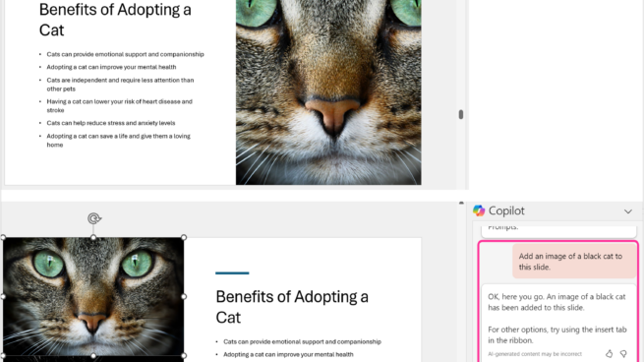The height and width of the screenshot is (362, 644).
Task: Click the upper-slide bullet 'Cats can provide emotional support and companionship'
Action: pos(125,54)
